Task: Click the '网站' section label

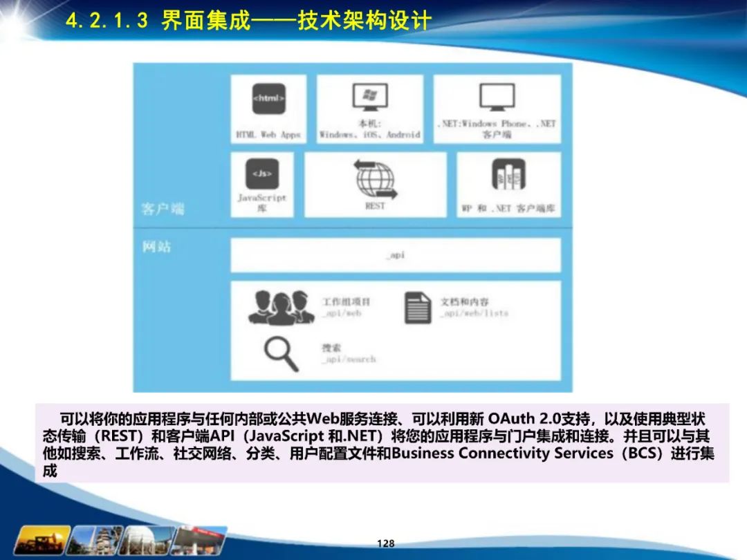Action: click(x=156, y=246)
